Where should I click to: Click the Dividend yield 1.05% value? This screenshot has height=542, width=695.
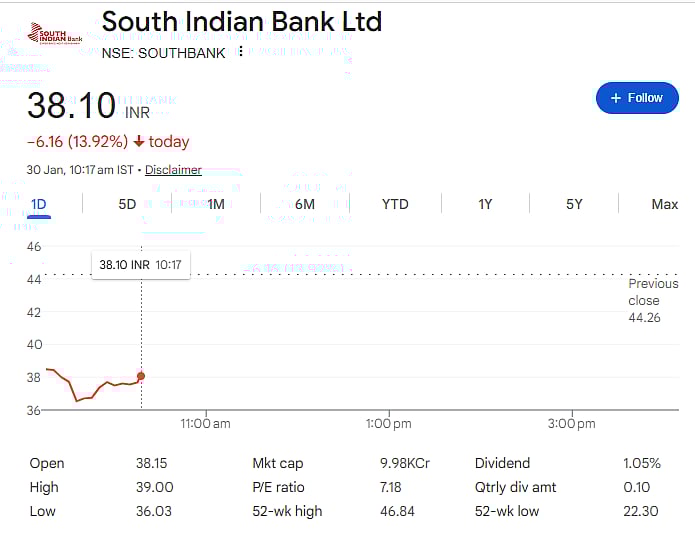[641, 463]
